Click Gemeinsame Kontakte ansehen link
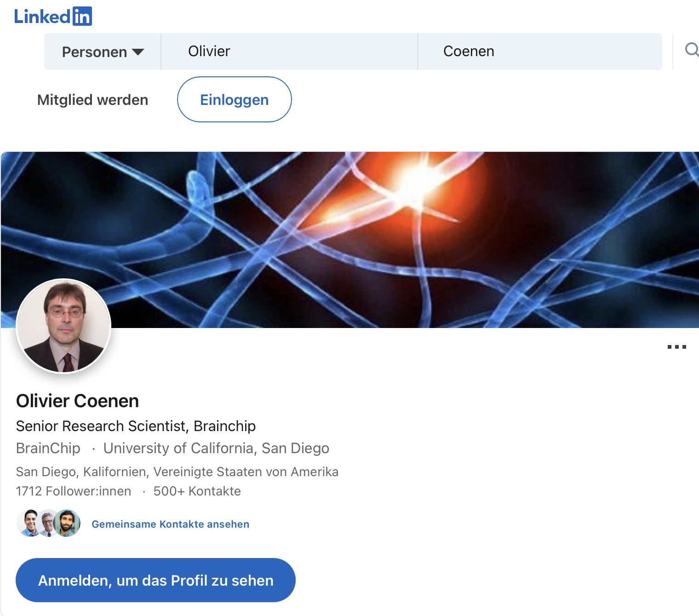This screenshot has width=699, height=616. point(170,524)
